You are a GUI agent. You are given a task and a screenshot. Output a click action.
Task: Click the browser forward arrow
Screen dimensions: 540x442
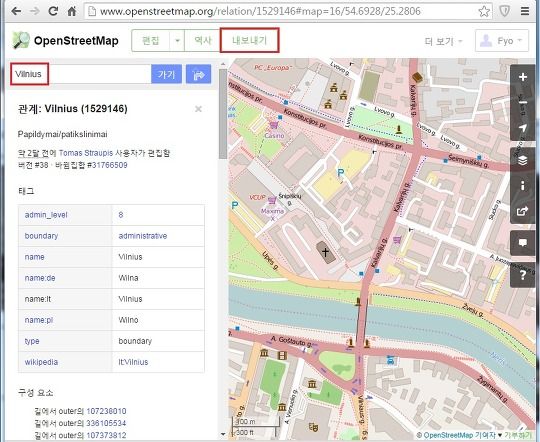tap(35, 11)
